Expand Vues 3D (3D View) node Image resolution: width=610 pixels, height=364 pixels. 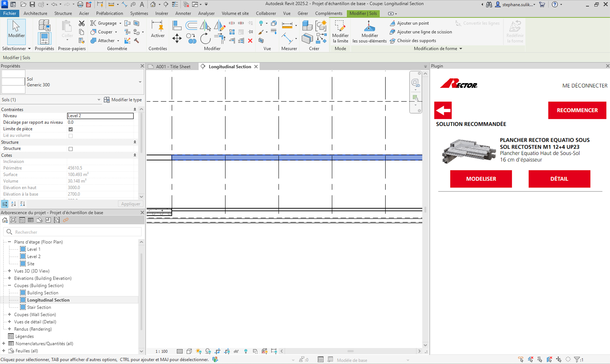coord(9,271)
